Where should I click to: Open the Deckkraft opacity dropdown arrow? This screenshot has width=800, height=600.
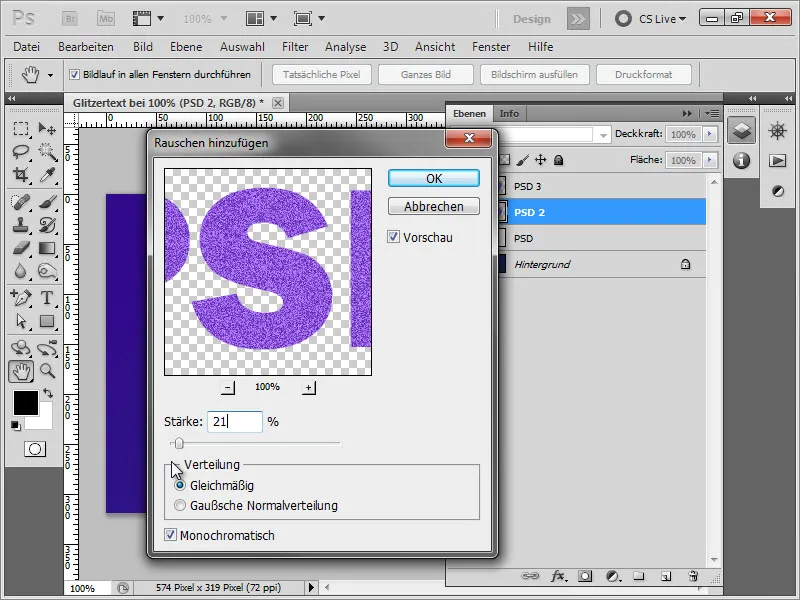pos(710,134)
